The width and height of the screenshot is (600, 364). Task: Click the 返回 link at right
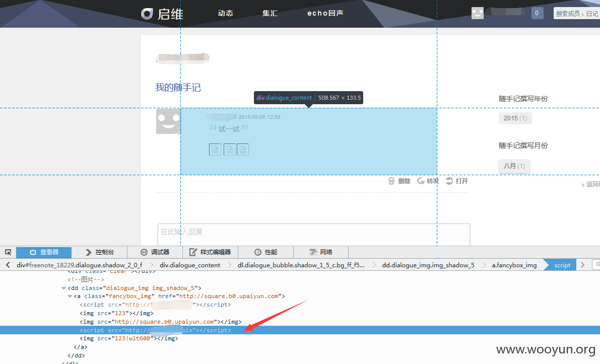[590, 184]
